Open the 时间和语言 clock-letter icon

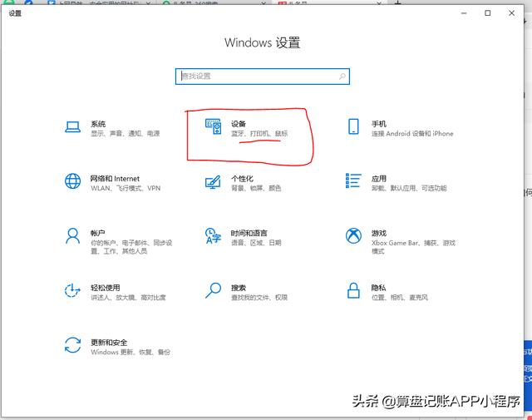213,235
